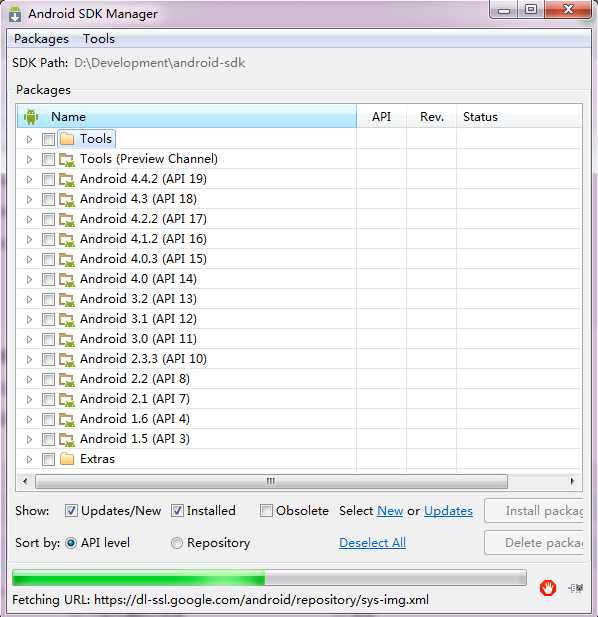This screenshot has height=617, width=598.
Task: Click the red stop loading icon
Action: tap(548, 588)
